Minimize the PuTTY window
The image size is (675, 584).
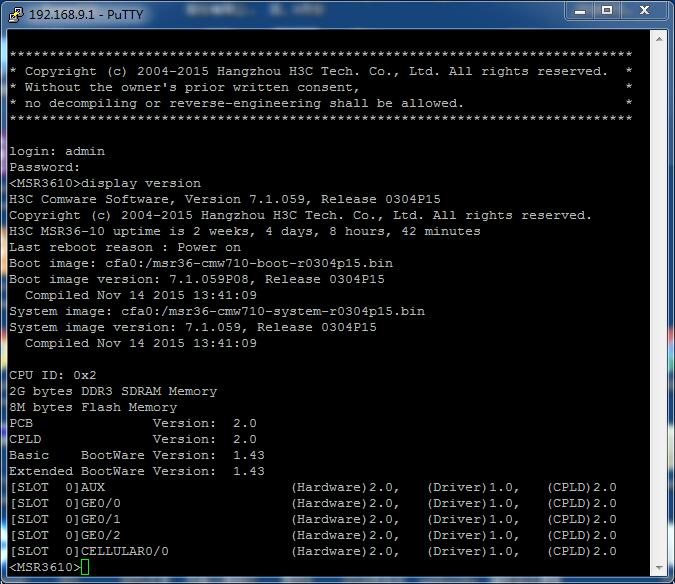tap(580, 11)
